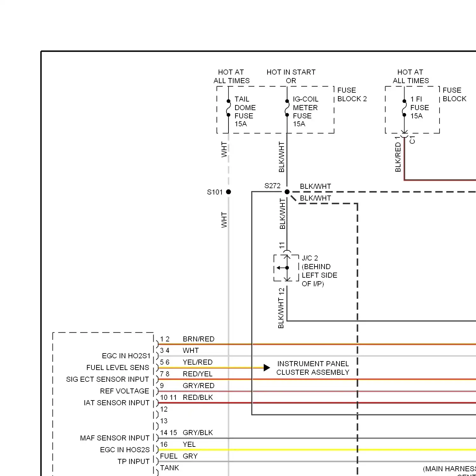476x476 pixels.
Task: Click the IG-COIL METER fuse symbol
Action: (287, 108)
